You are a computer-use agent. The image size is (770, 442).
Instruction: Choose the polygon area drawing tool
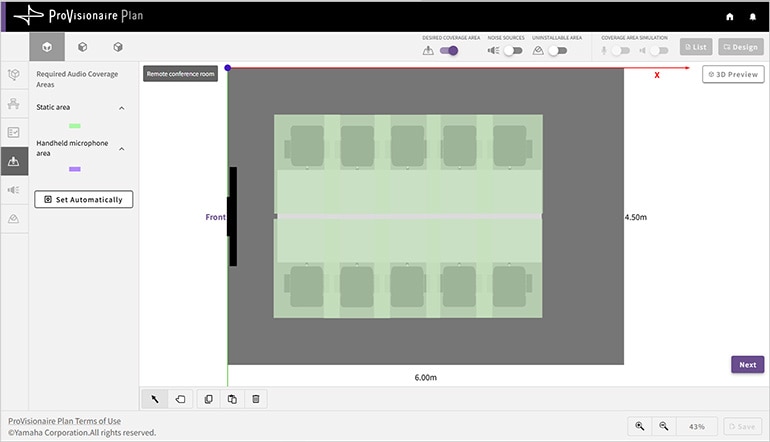click(x=180, y=399)
